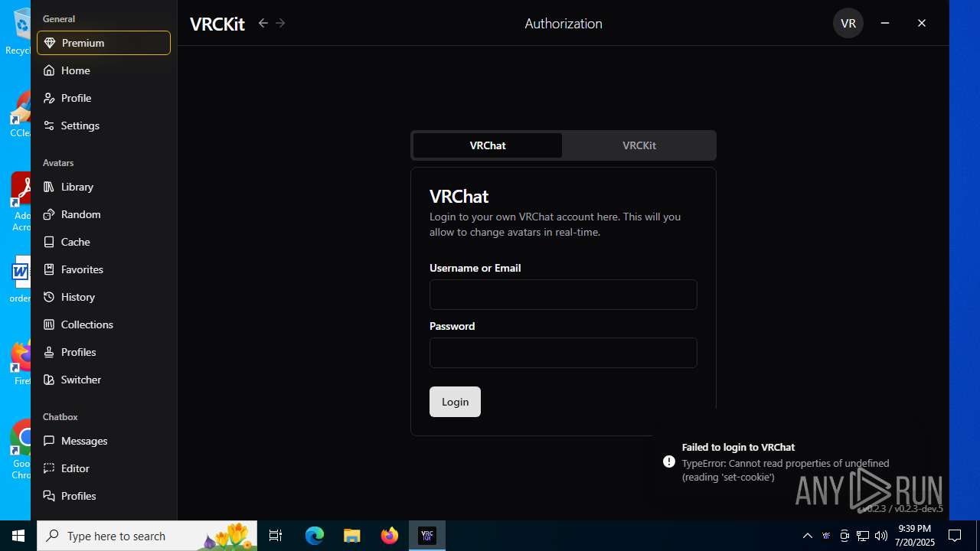The image size is (980, 551).
Task: Open the Favorites page
Action: point(103,269)
